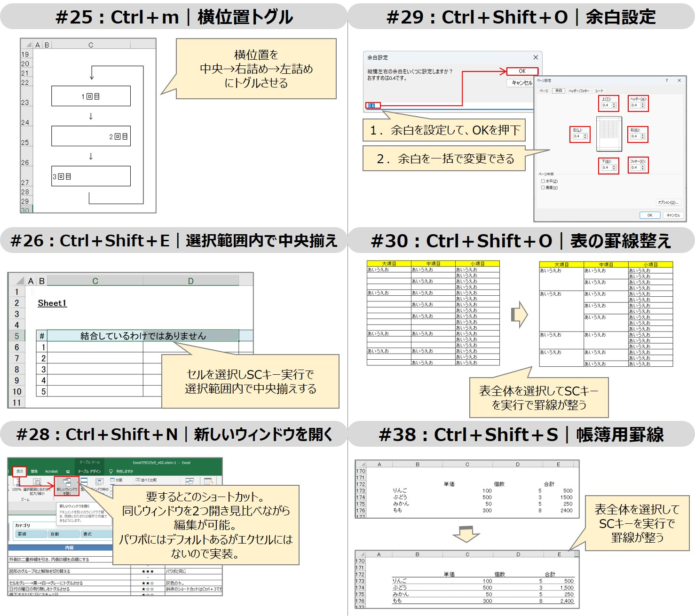The width and height of the screenshot is (695, 616).
Task: Switch to the 表示 ribbon tab
Action: [20, 471]
